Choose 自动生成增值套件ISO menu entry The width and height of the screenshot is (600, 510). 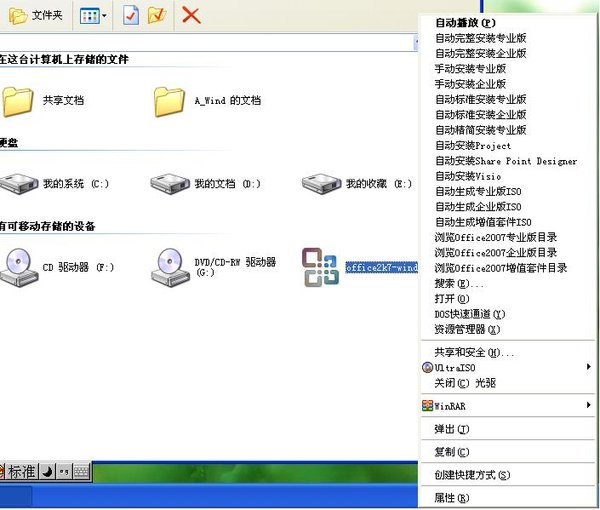[507, 222]
